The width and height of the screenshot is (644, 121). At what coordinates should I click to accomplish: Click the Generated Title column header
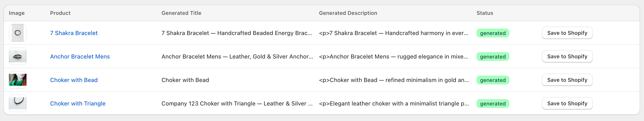click(x=181, y=13)
